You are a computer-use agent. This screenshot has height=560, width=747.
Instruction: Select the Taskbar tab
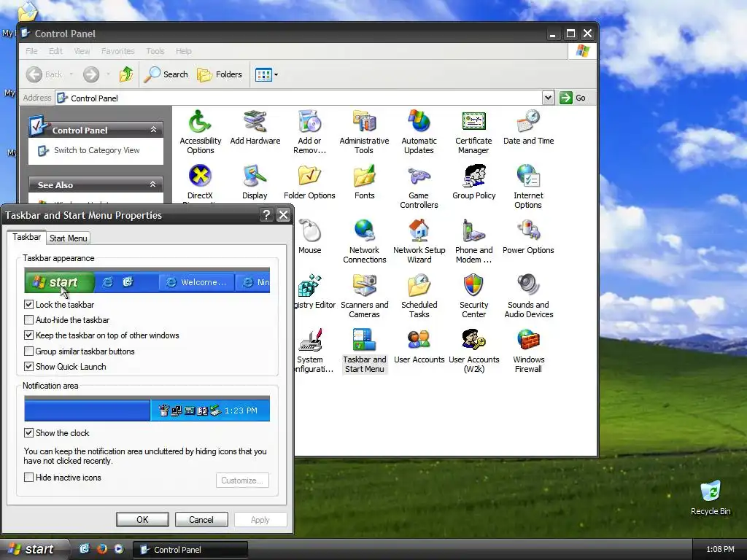27,237
